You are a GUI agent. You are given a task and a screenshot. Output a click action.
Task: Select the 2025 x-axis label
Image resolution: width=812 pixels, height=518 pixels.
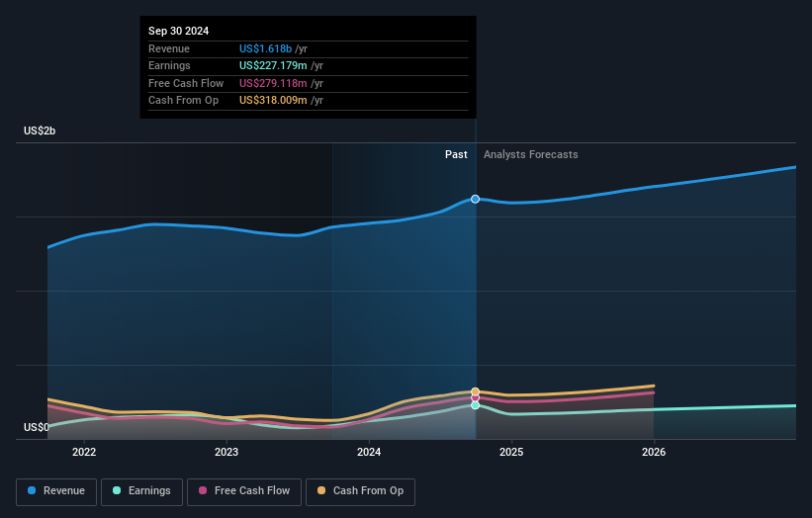tap(511, 452)
